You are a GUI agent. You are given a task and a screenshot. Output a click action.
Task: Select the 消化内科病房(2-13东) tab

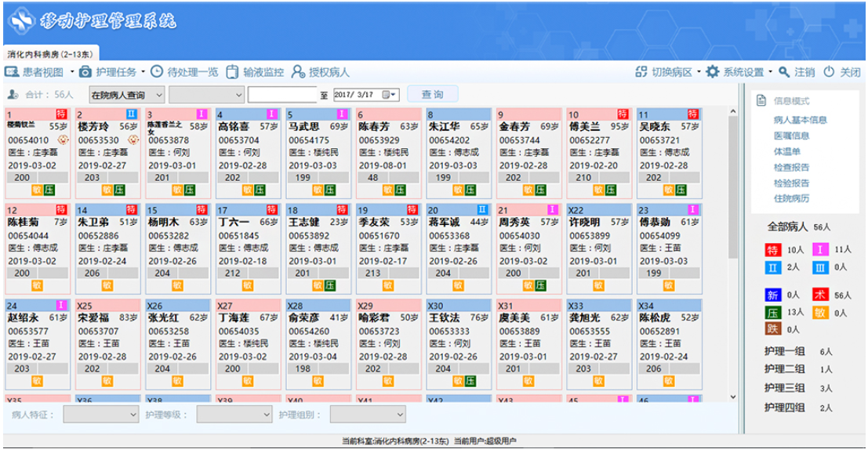click(x=51, y=53)
